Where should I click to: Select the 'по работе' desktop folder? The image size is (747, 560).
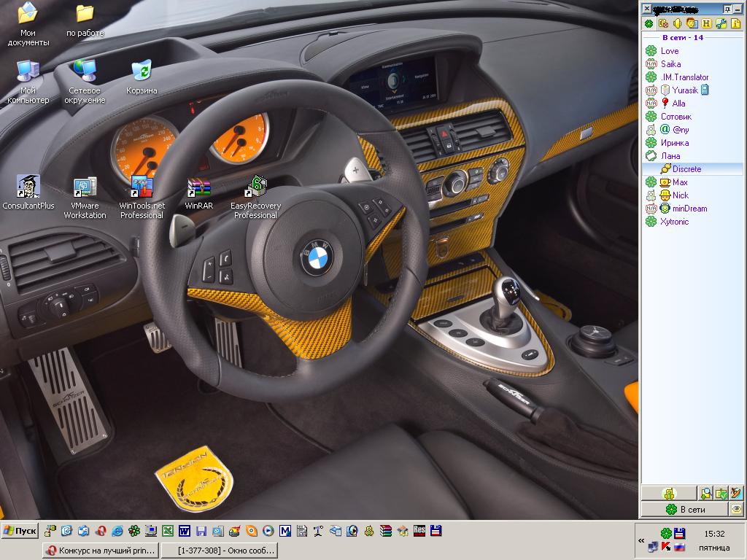pos(85,20)
